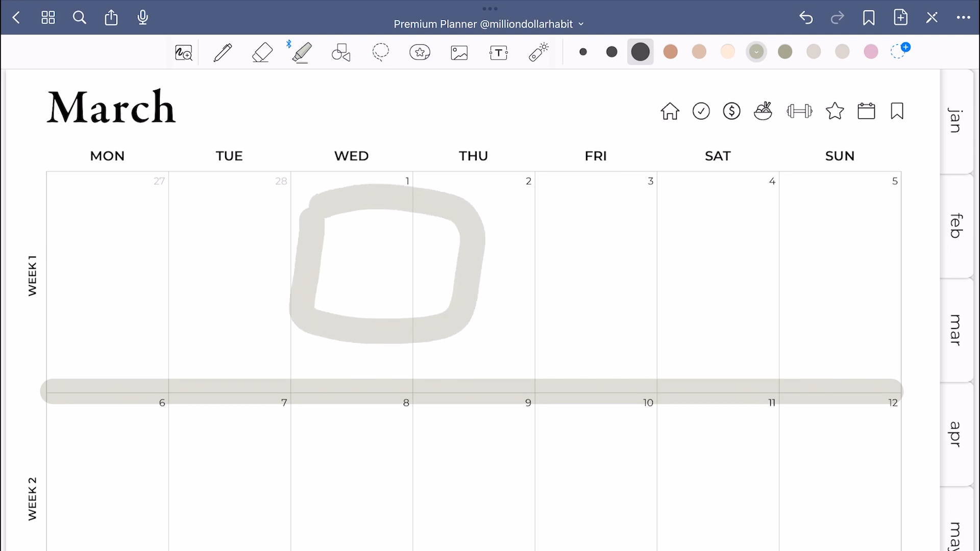Jump to the feb month tab
Screen dimensions: 980x551
956,226
